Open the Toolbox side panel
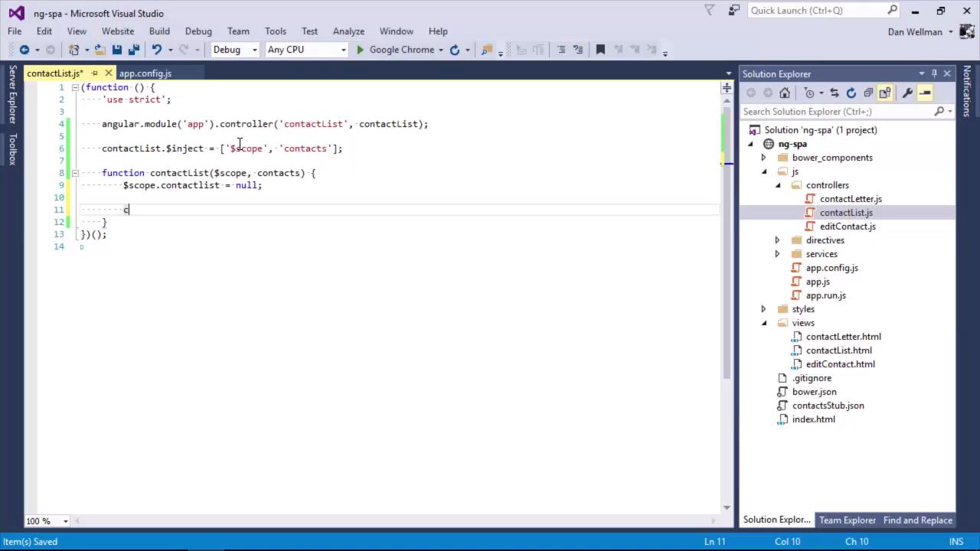The height and width of the screenshot is (551, 980). 12,149
